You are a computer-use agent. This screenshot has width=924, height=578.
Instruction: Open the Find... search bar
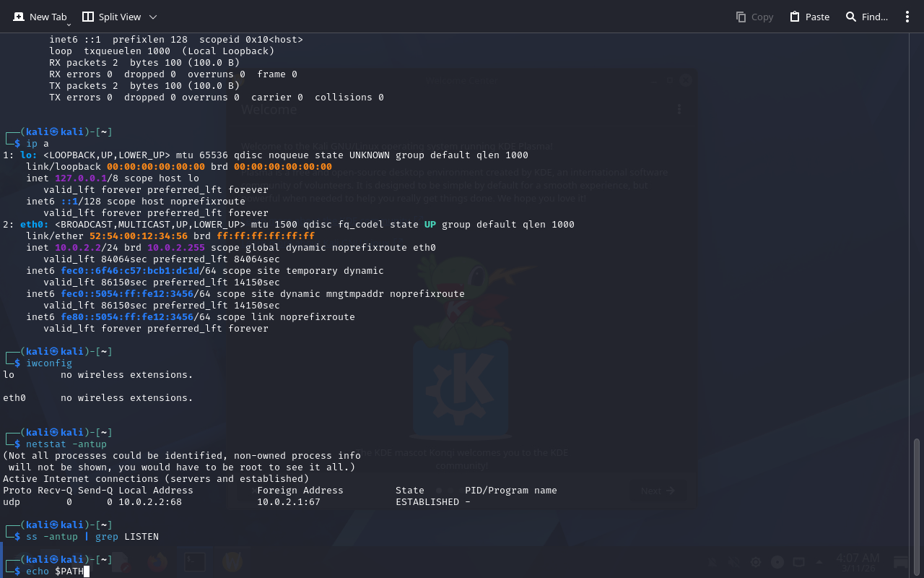867,17
